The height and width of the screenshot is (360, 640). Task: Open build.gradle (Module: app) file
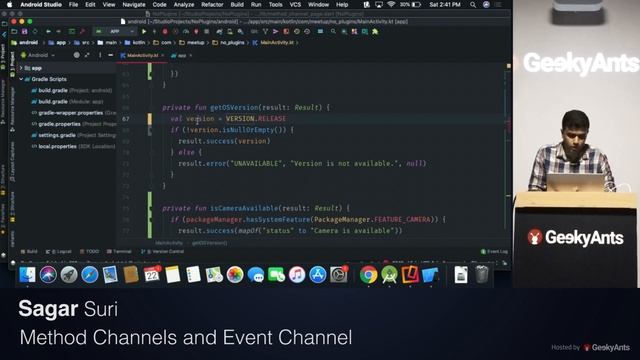67,102
